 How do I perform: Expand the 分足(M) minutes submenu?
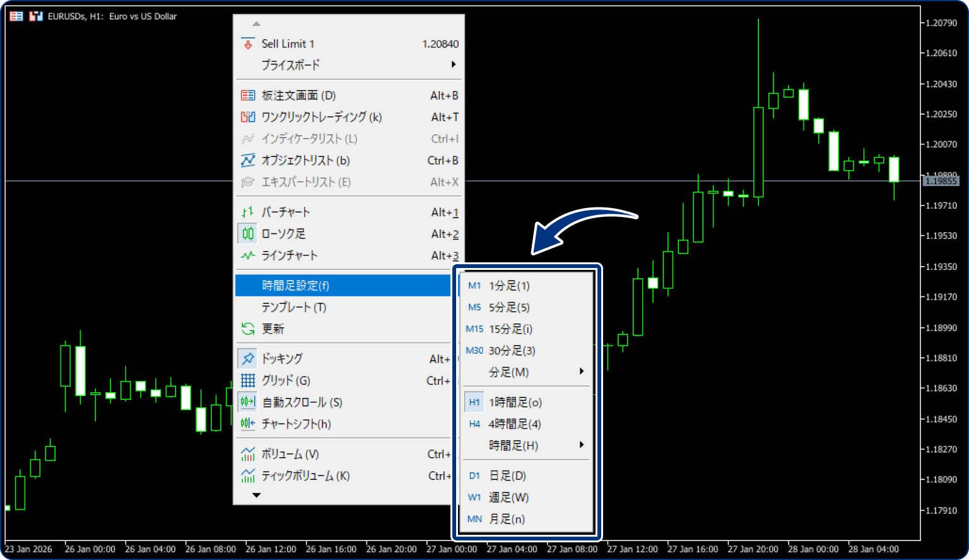click(582, 371)
